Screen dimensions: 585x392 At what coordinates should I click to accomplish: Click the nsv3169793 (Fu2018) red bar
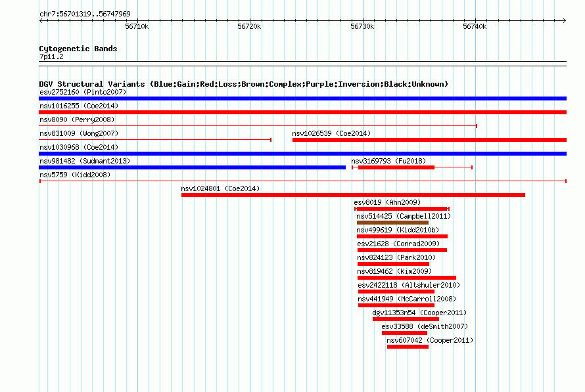click(396, 167)
